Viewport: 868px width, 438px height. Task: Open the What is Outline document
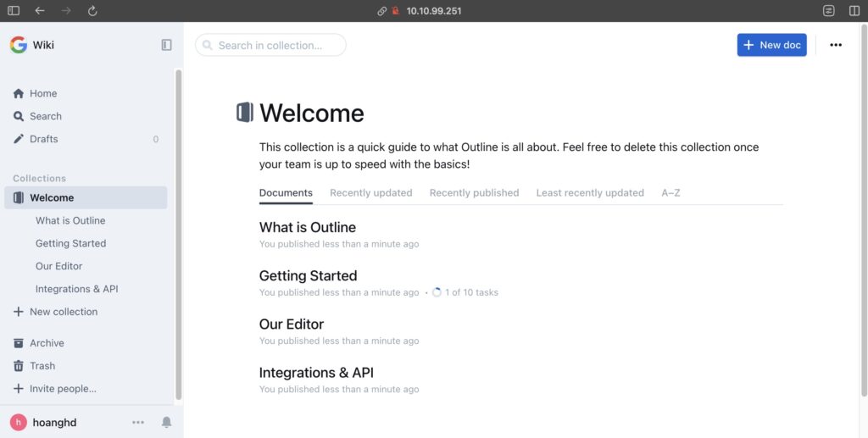click(307, 227)
